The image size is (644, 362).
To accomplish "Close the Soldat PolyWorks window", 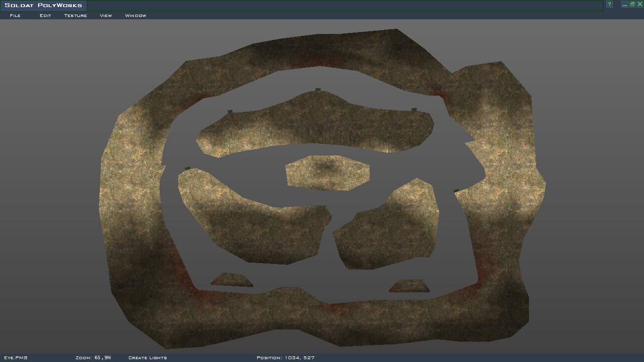I will [640, 4].
